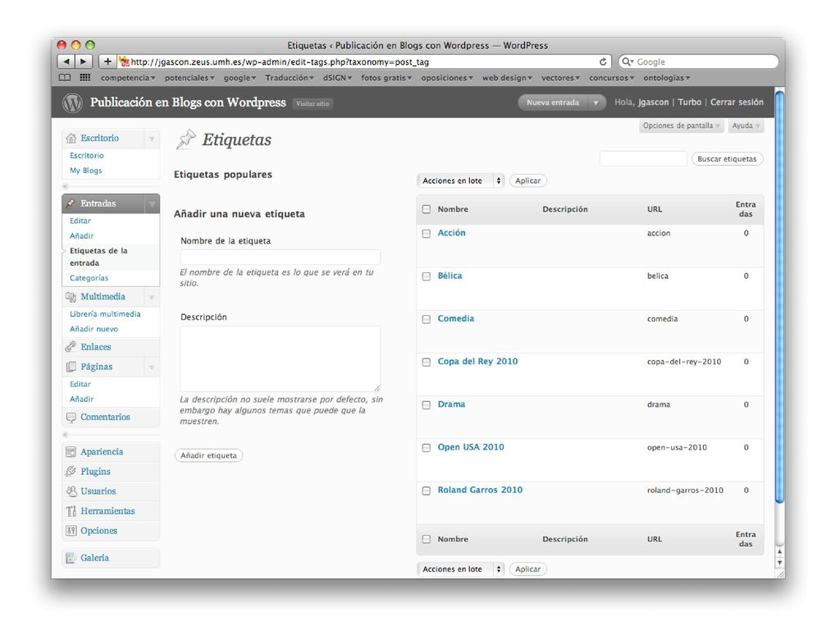Click the Usuarios people icon
This screenshot has width=840, height=630.
tap(71, 491)
